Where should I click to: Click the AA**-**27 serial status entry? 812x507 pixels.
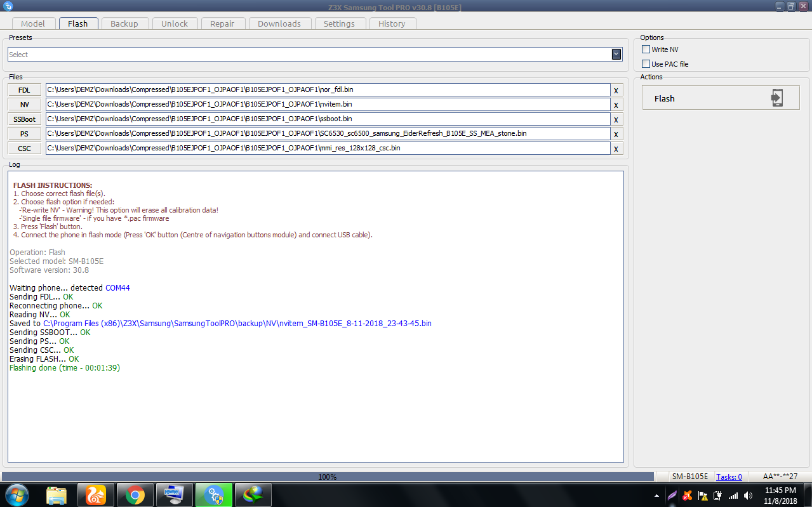click(780, 477)
